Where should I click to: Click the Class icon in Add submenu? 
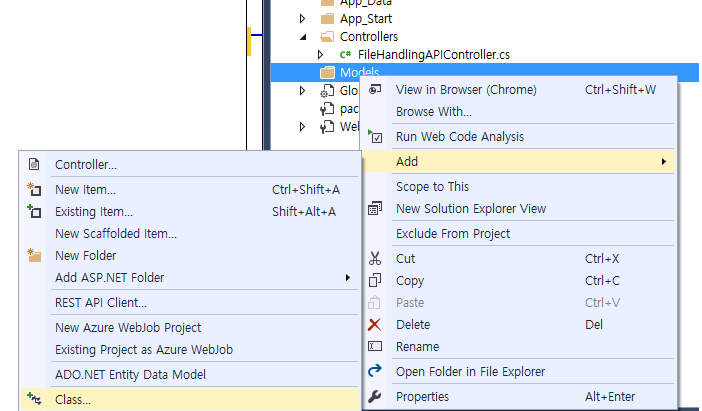tap(34, 399)
